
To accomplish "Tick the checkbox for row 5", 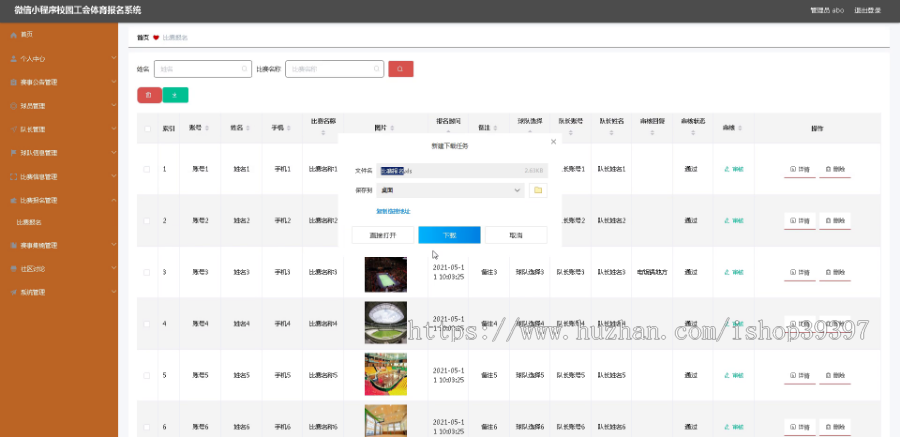I will [147, 376].
